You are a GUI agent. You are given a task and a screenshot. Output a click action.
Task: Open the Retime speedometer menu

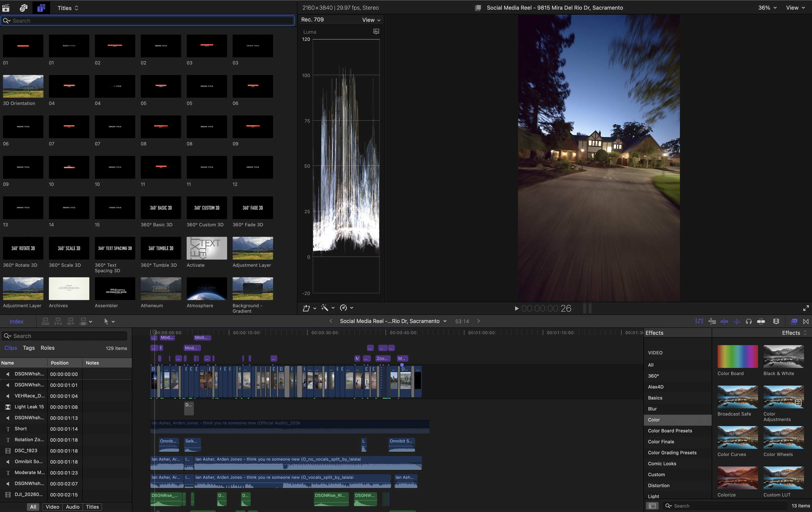343,308
